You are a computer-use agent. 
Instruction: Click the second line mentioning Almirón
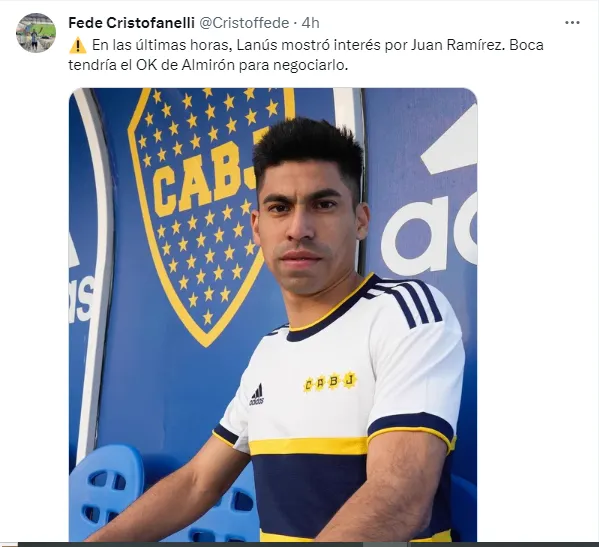[x=209, y=65]
